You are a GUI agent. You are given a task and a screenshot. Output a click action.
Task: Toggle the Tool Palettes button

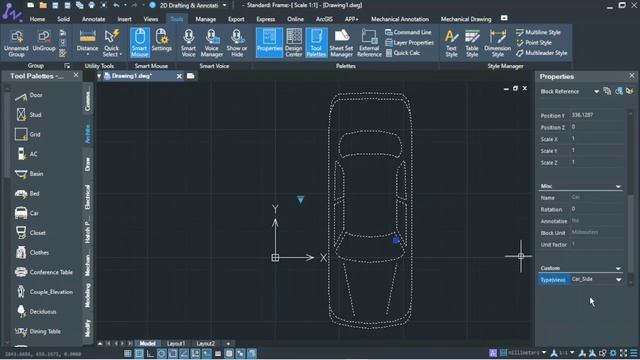[316, 43]
